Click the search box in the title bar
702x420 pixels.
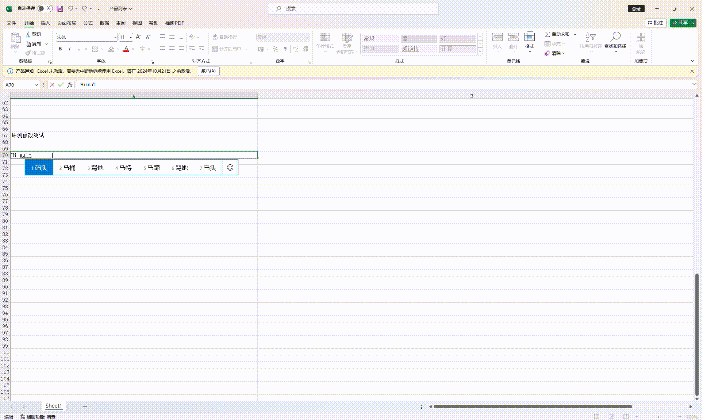(x=353, y=9)
